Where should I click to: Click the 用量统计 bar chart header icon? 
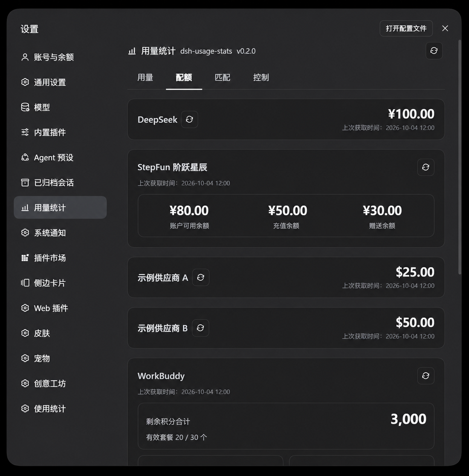tap(132, 51)
